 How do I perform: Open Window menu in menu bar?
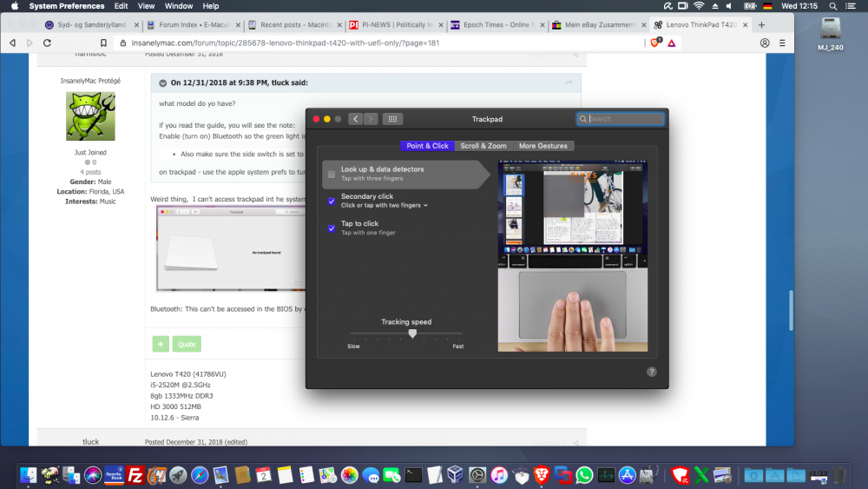[179, 6]
